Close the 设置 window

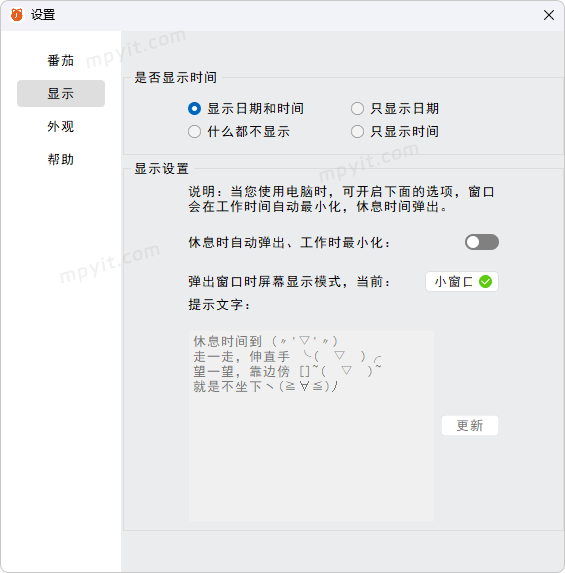pyautogui.click(x=549, y=15)
